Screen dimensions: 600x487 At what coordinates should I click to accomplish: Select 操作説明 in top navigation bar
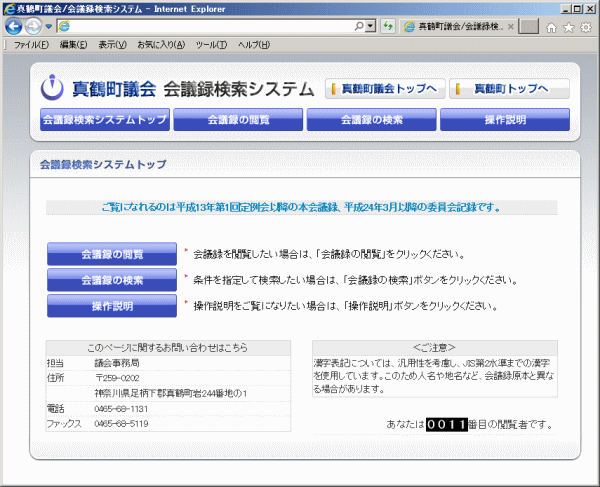[505, 119]
